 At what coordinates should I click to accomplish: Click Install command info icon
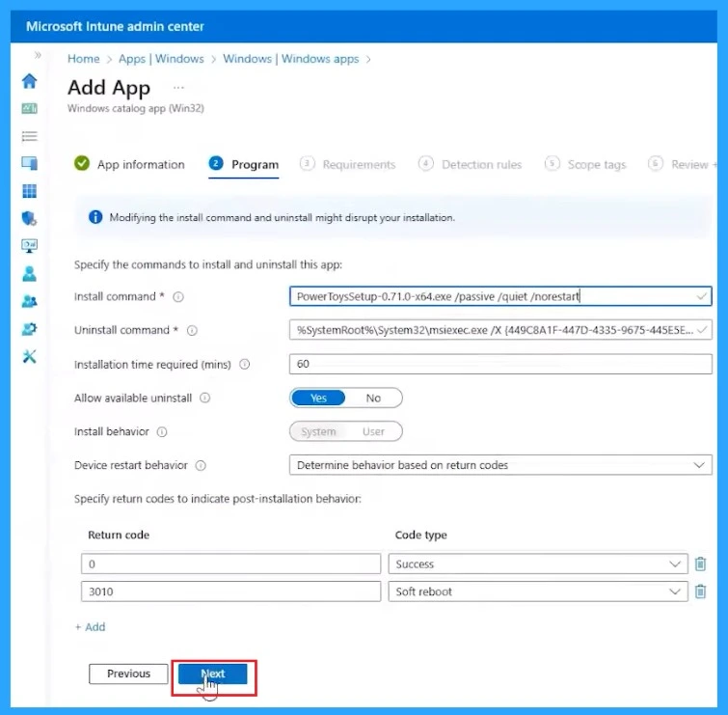click(x=178, y=297)
